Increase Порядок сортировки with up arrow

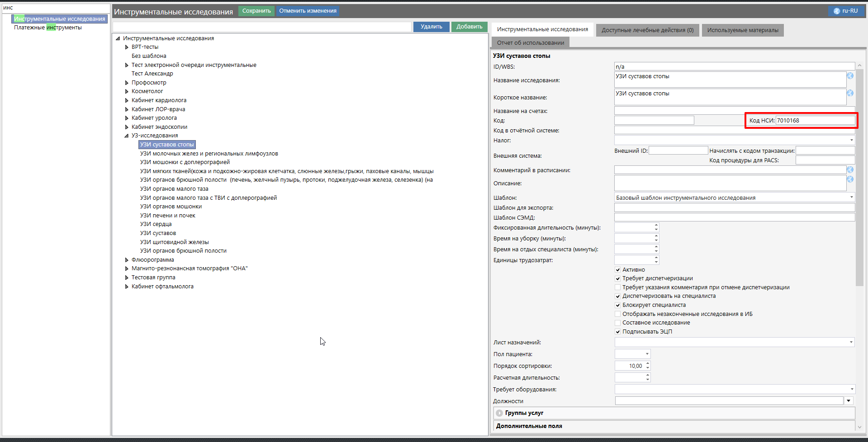click(648, 363)
